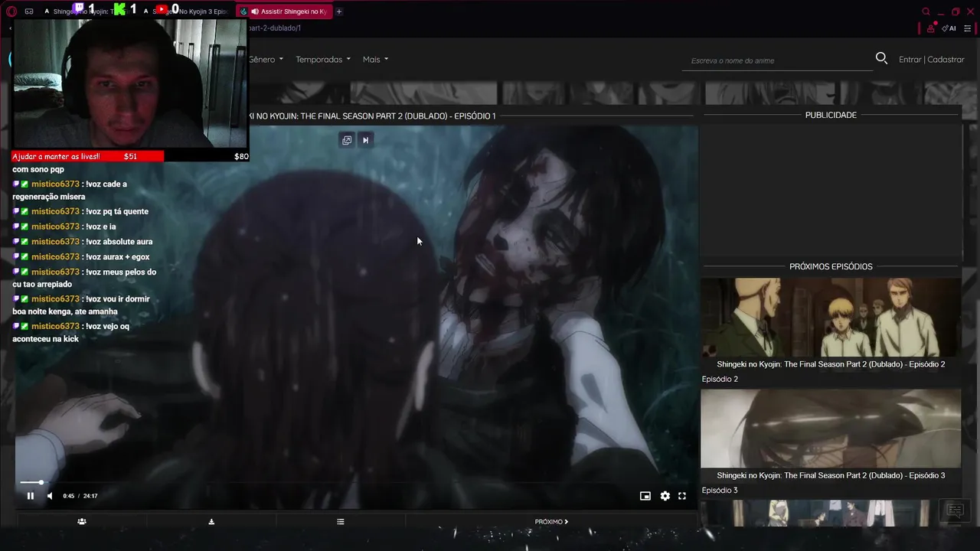Expand the Mais dropdown

[375, 60]
